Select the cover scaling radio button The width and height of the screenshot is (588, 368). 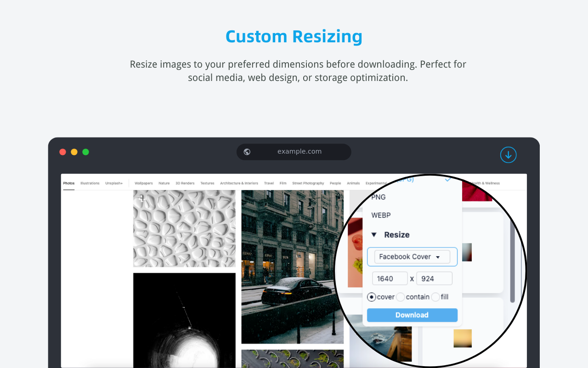371,297
